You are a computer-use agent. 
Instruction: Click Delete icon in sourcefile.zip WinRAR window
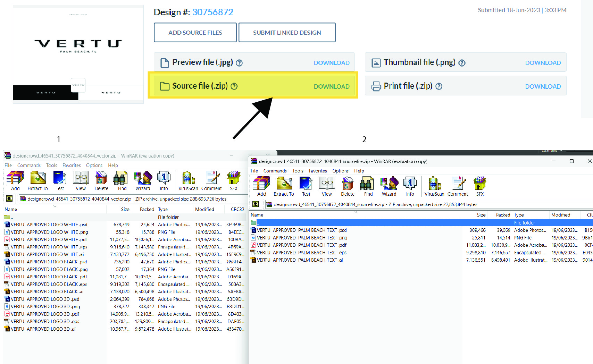pyautogui.click(x=348, y=186)
